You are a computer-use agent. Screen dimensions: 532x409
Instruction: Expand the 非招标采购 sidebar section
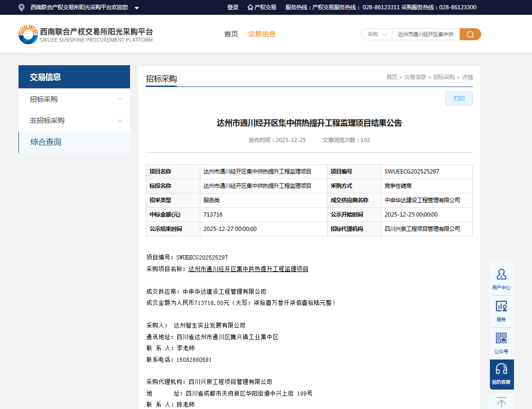[x=74, y=120]
